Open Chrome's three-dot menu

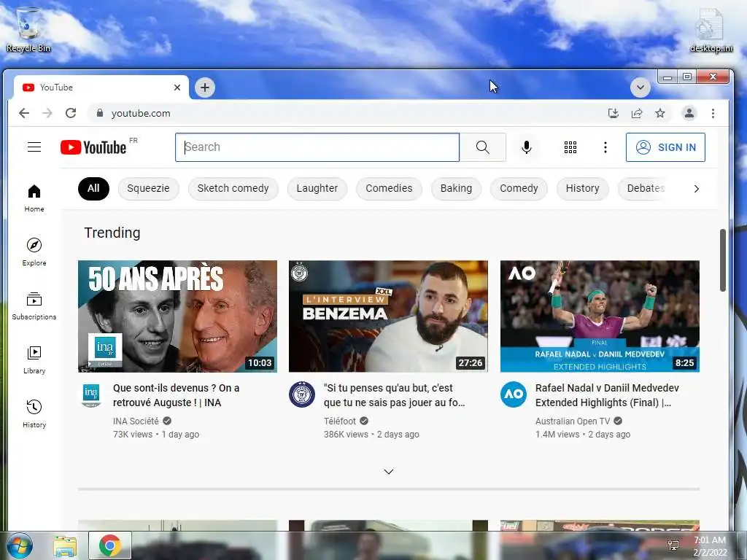pos(713,113)
